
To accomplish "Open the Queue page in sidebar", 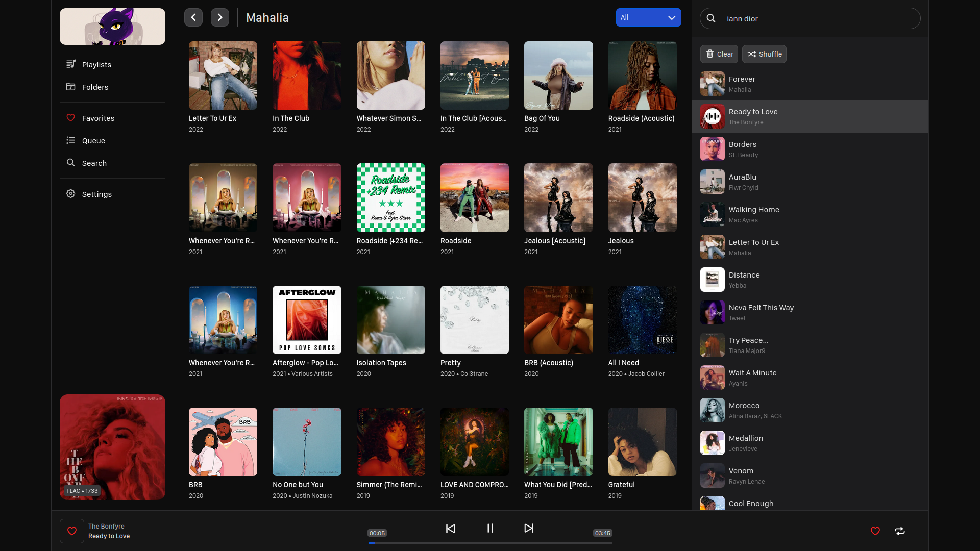I will (x=93, y=141).
